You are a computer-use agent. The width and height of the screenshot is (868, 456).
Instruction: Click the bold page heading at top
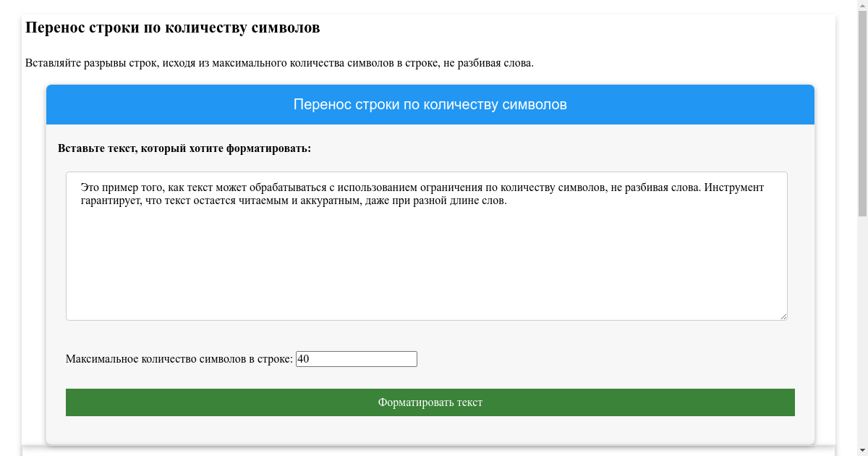172,28
